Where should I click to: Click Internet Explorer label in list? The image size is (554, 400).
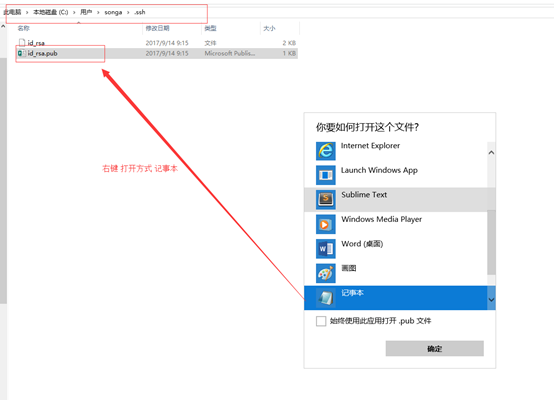click(370, 146)
